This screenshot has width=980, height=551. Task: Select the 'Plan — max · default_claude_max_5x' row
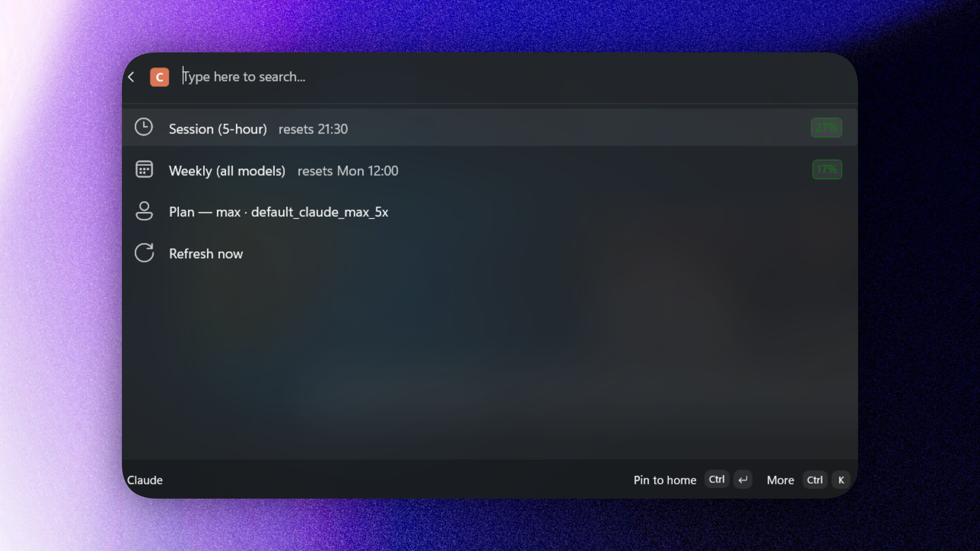pyautogui.click(x=490, y=212)
